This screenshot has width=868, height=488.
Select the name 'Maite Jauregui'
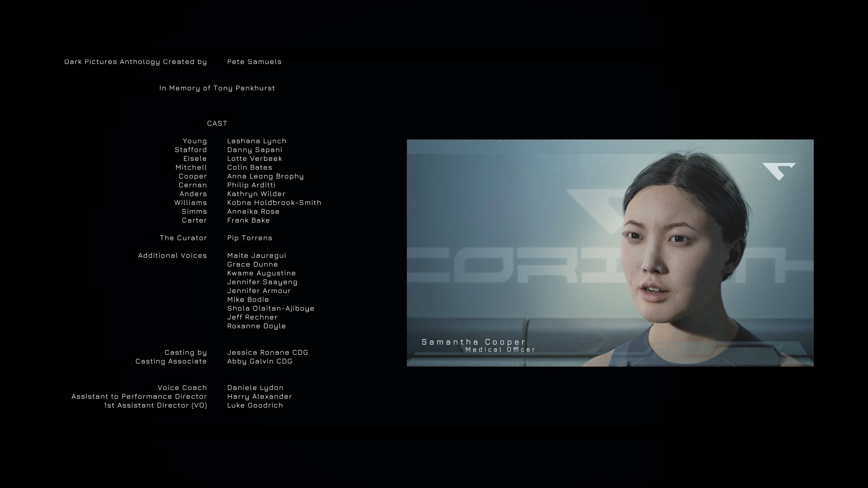257,256
